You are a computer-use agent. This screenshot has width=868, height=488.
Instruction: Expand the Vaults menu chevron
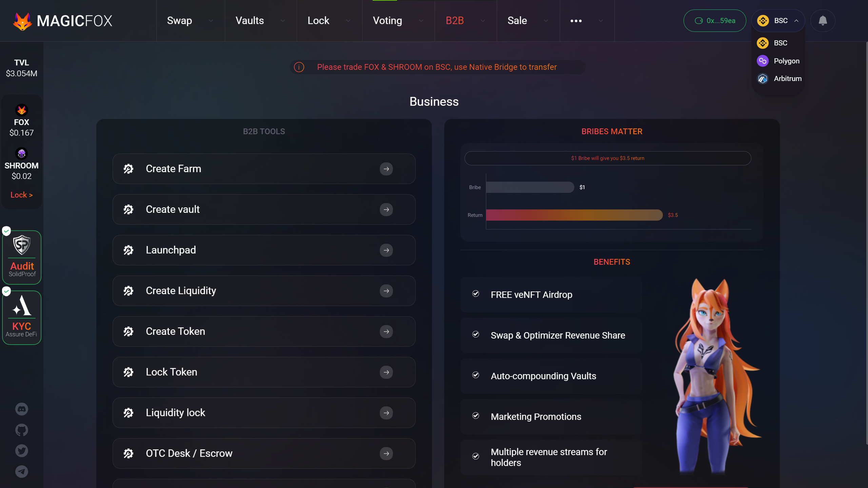pos(282,21)
